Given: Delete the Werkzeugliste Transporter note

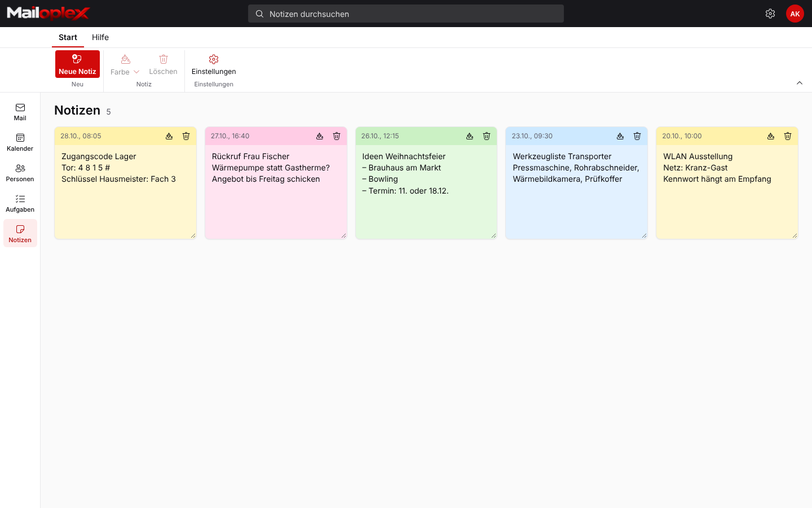Looking at the screenshot, I should click(x=637, y=136).
